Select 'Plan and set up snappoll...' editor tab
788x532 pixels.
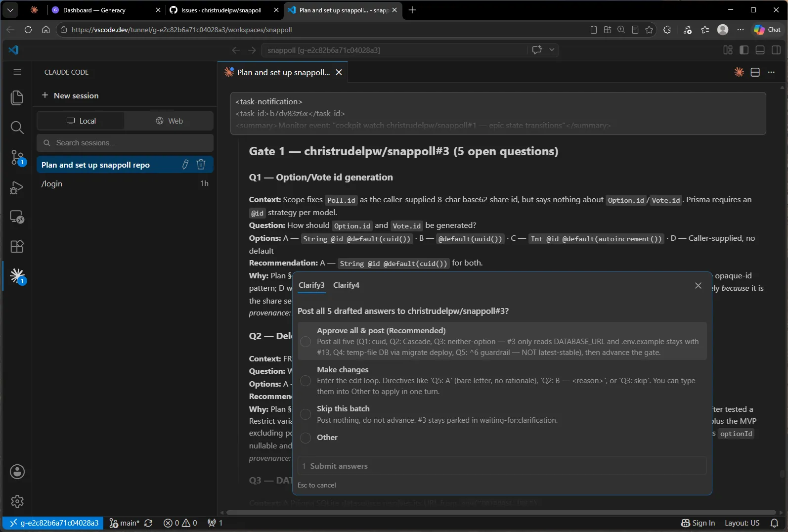point(283,72)
